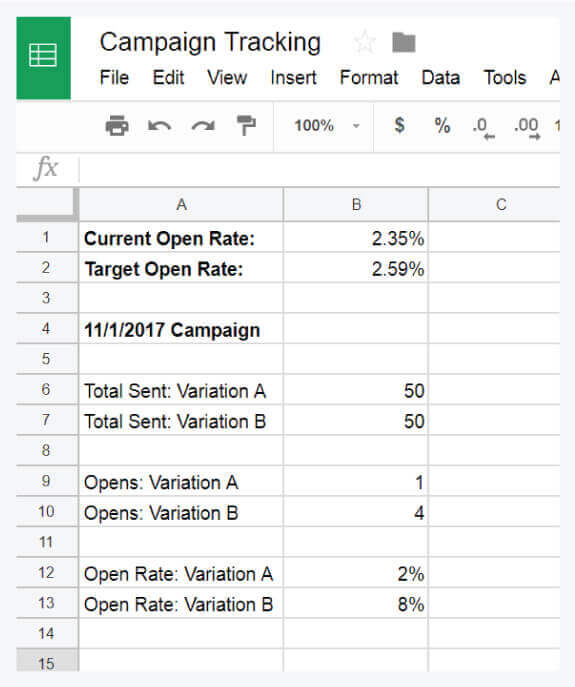Click the print icon
Image resolution: width=575 pixels, height=687 pixels.
click(x=117, y=126)
